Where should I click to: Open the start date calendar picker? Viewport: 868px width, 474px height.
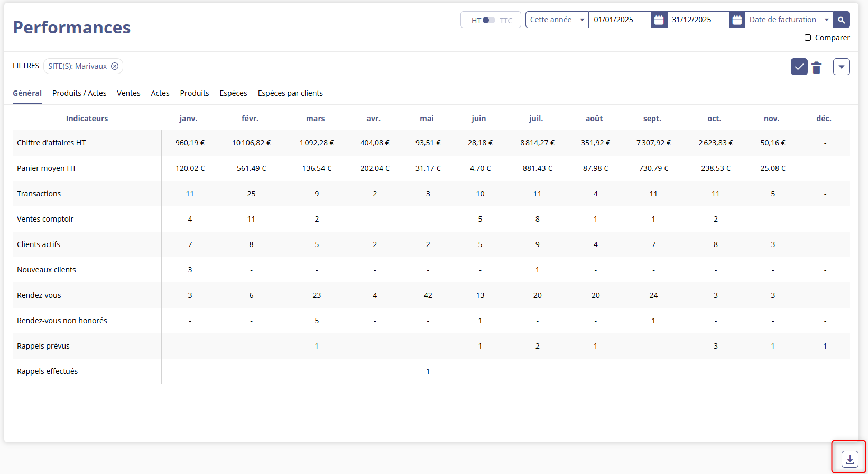tap(659, 20)
